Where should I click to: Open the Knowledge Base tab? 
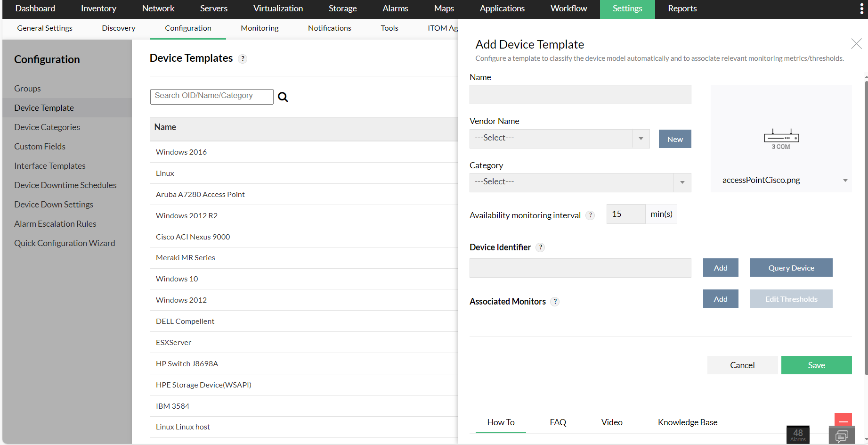pyautogui.click(x=687, y=422)
